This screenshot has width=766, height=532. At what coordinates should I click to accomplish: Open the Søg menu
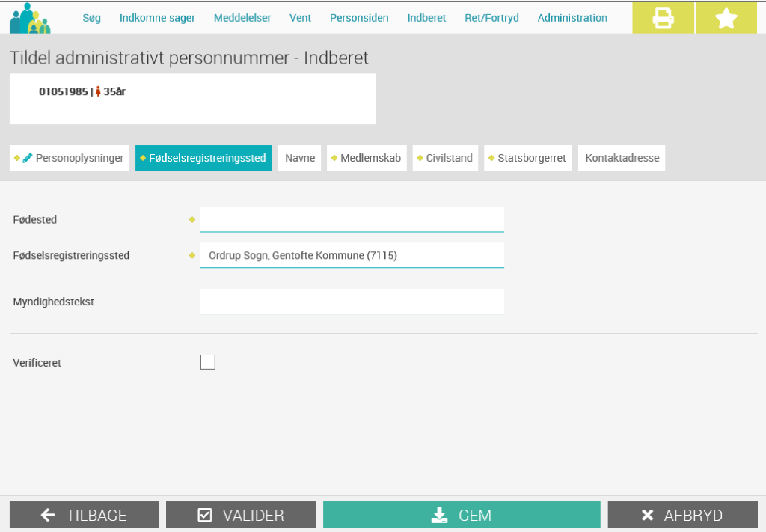coord(91,18)
